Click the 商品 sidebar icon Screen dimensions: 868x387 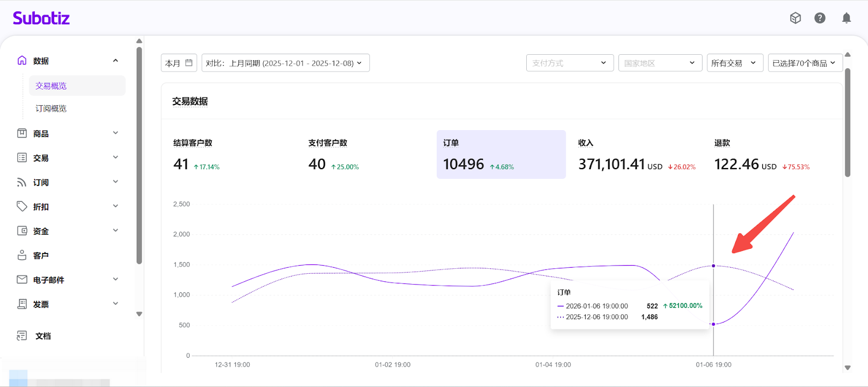coord(22,133)
